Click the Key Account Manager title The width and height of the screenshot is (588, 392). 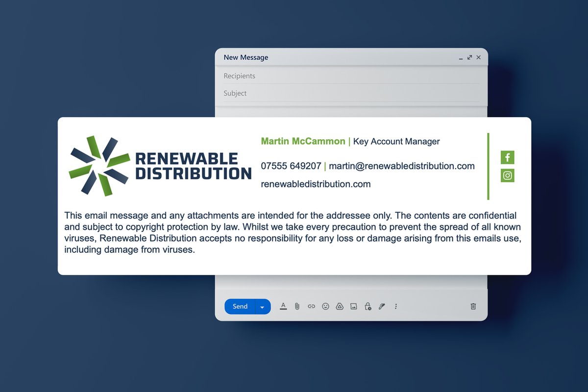396,142
